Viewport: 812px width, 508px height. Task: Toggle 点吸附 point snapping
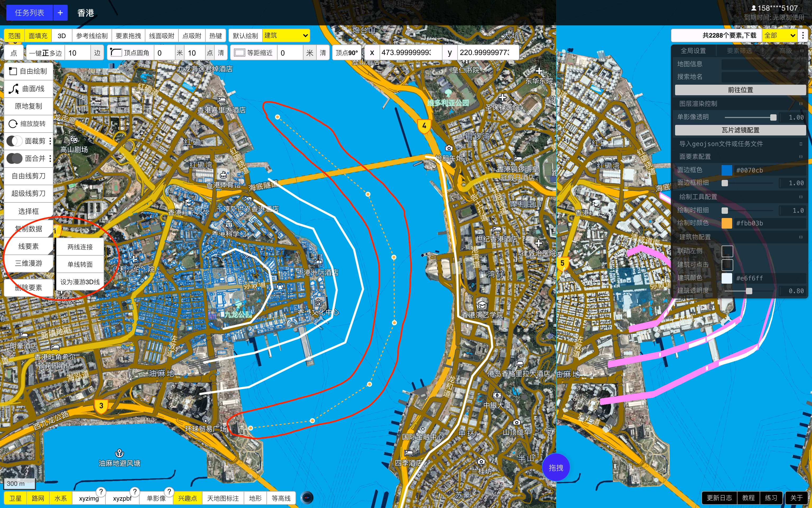coord(192,36)
